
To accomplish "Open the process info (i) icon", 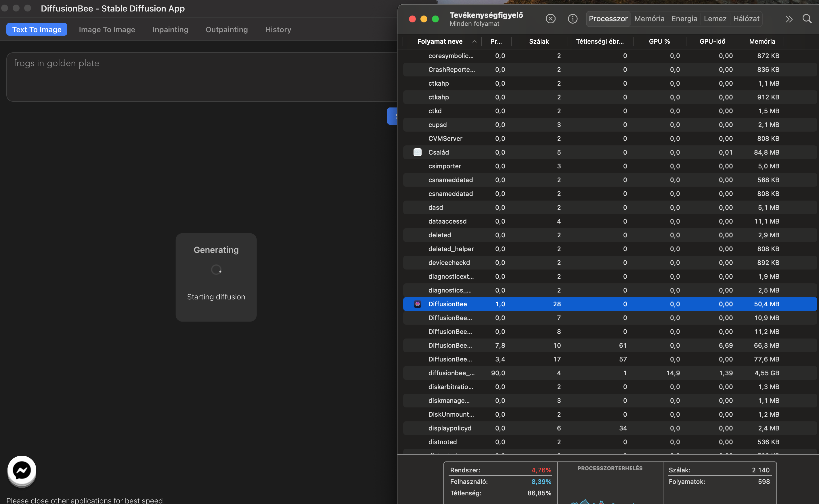I will (573, 19).
